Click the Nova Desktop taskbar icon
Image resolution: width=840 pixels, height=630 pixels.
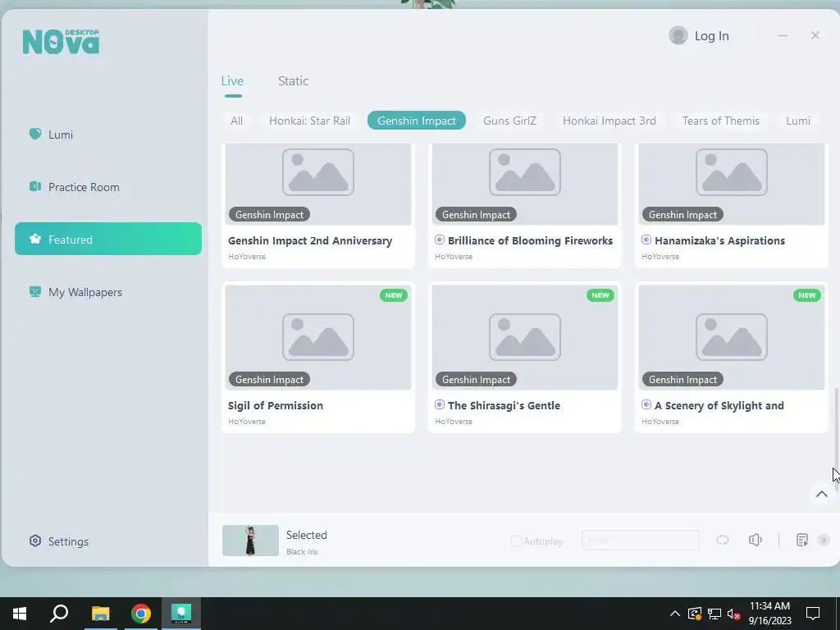181,614
